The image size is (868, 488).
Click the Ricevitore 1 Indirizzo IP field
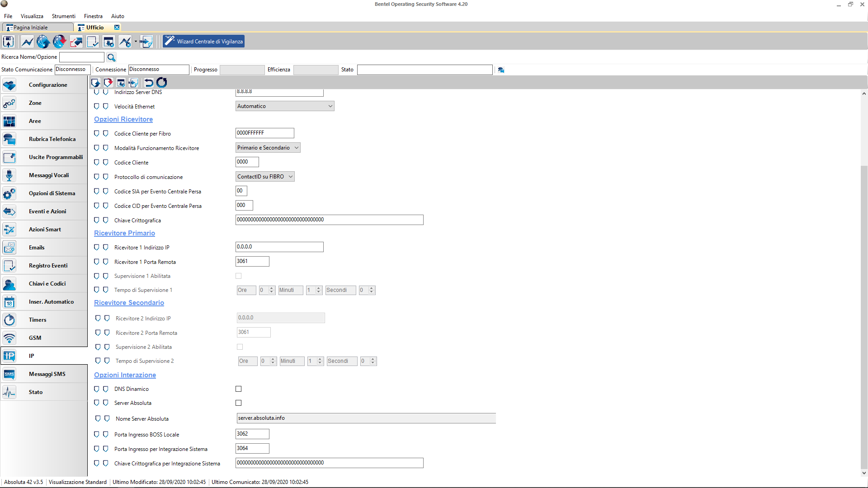coord(279,247)
